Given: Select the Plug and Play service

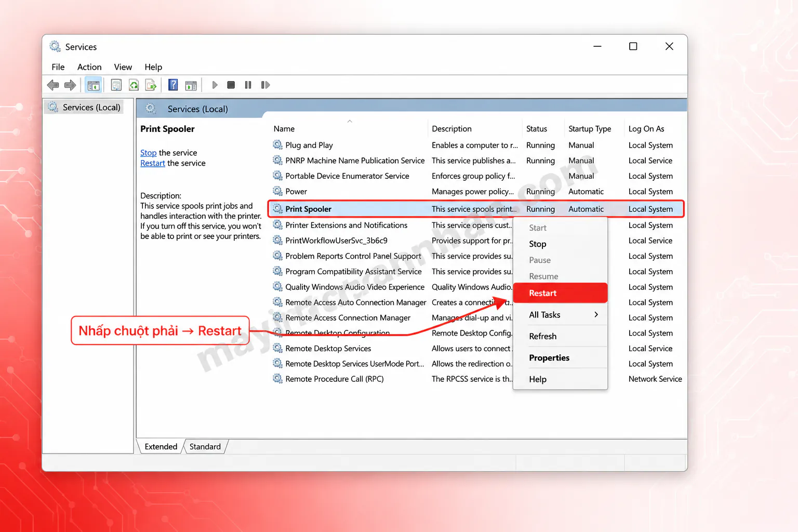Looking at the screenshot, I should (309, 145).
